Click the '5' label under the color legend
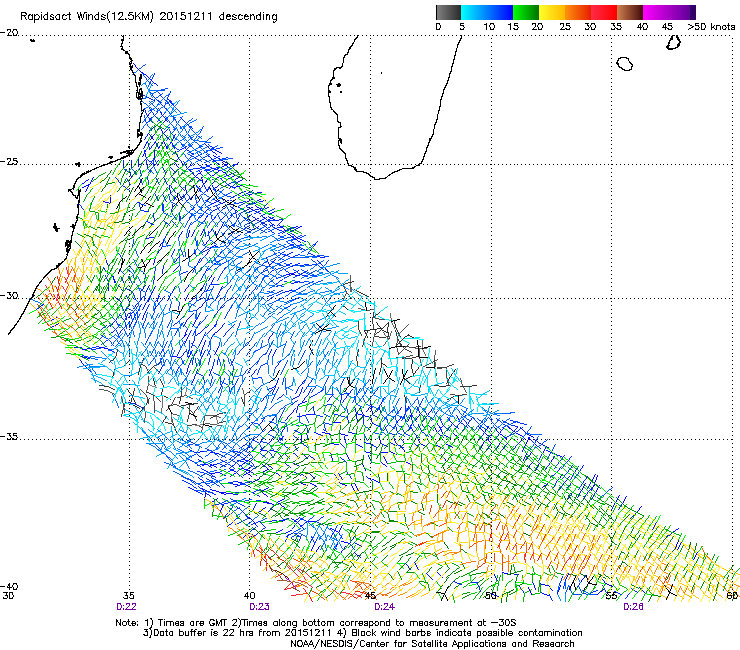The width and height of the screenshot is (740, 650). 462,27
